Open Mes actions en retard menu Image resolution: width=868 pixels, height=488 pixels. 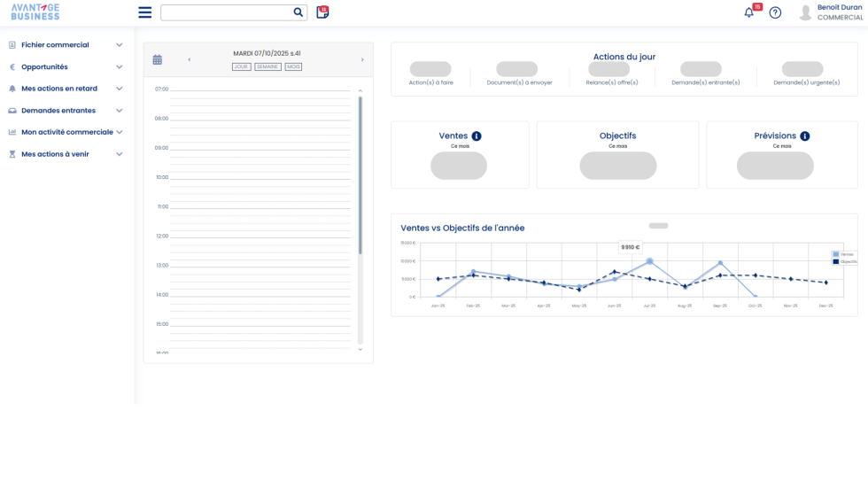click(59, 89)
